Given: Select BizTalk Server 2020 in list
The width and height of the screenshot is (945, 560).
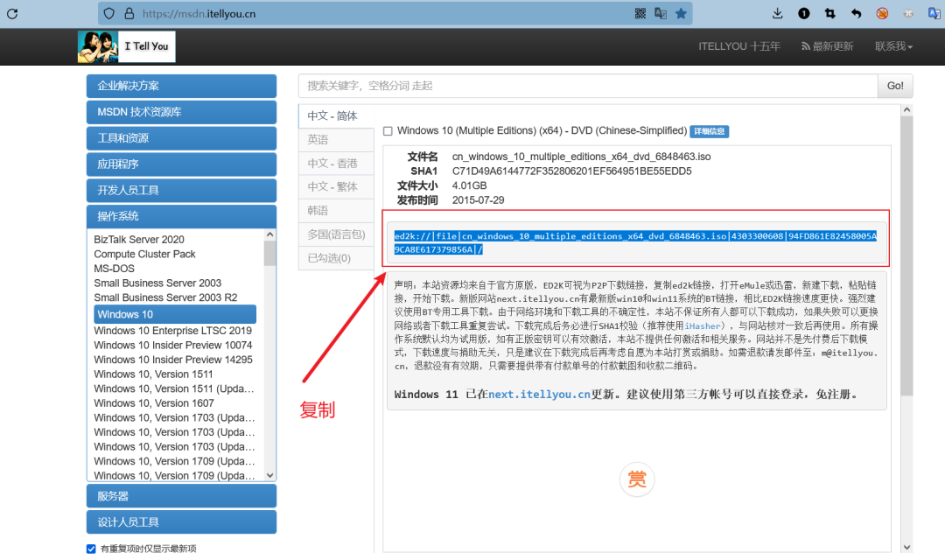Looking at the screenshot, I should click(x=139, y=239).
